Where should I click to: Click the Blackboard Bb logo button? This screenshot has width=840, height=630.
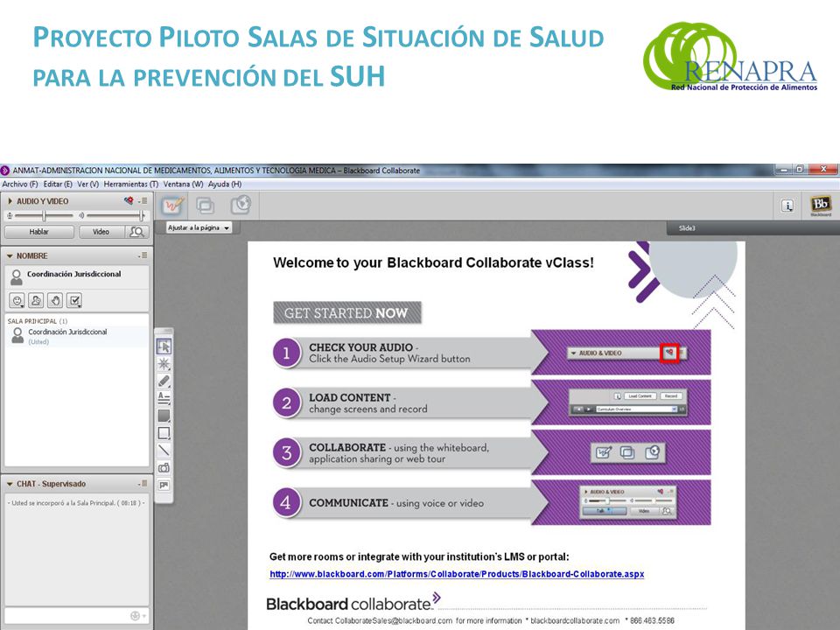[x=820, y=205]
